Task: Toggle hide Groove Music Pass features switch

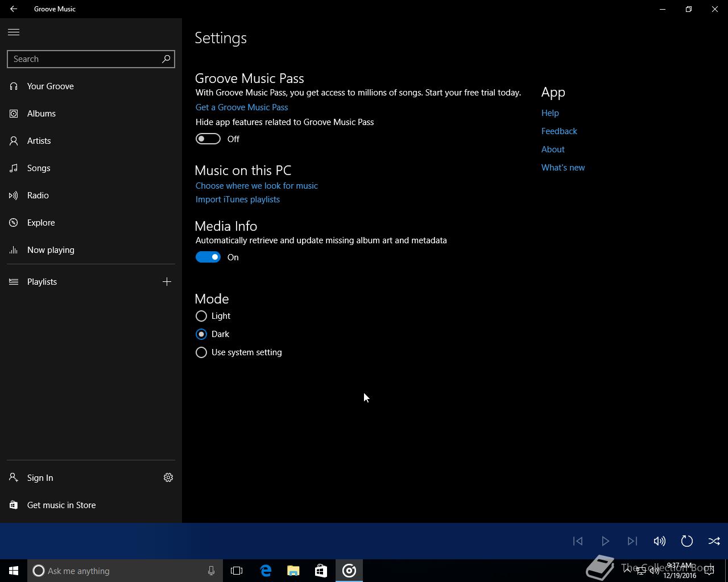Action: [208, 139]
